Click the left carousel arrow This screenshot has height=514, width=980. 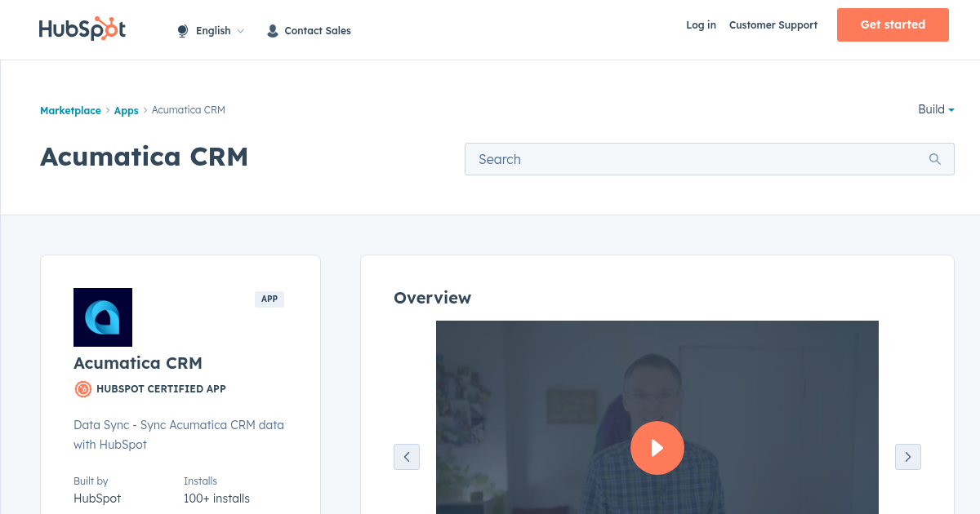click(407, 457)
